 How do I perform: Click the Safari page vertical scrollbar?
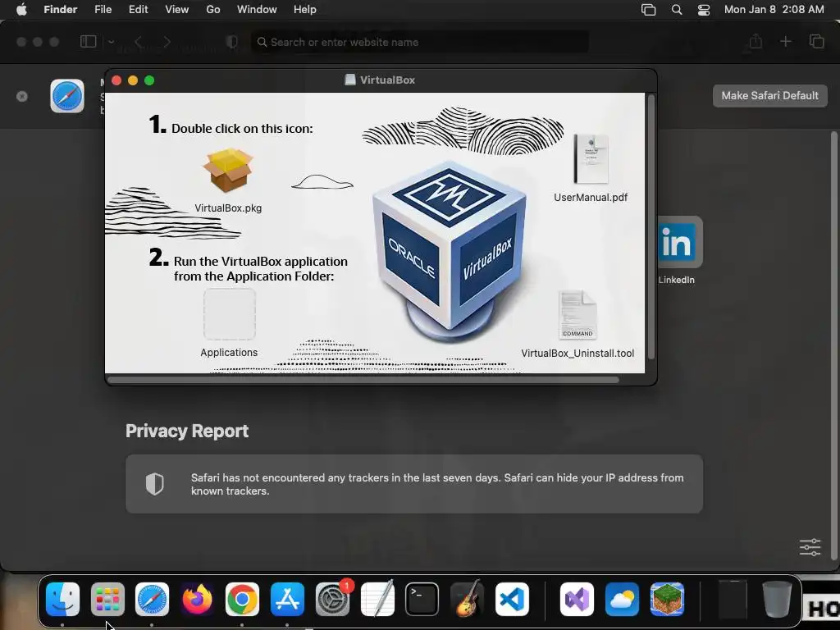(833, 348)
